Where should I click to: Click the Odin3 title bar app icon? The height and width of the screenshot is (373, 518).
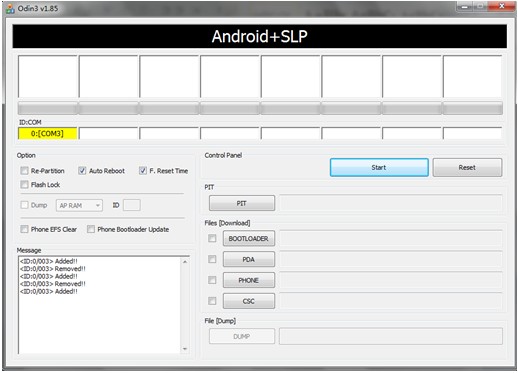[x=10, y=8]
